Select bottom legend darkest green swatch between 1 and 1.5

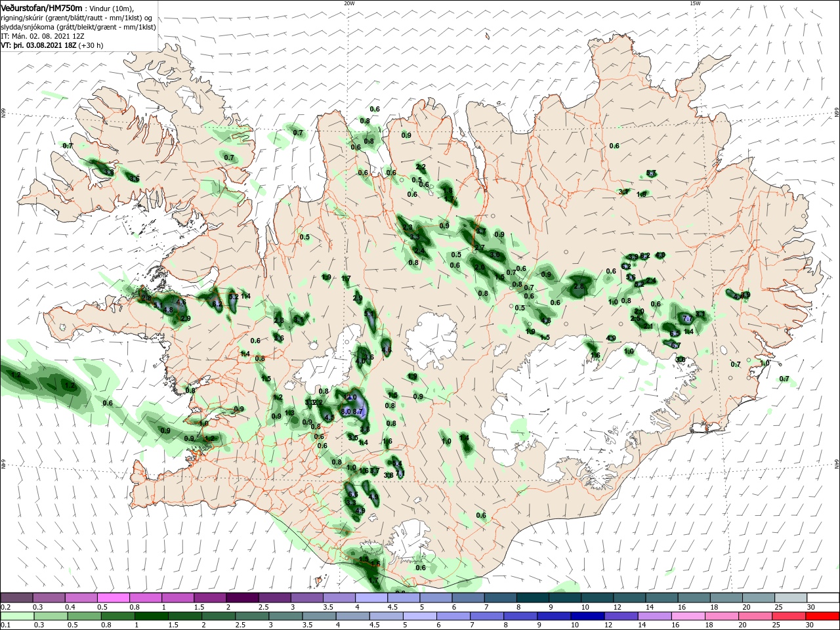(x=152, y=616)
